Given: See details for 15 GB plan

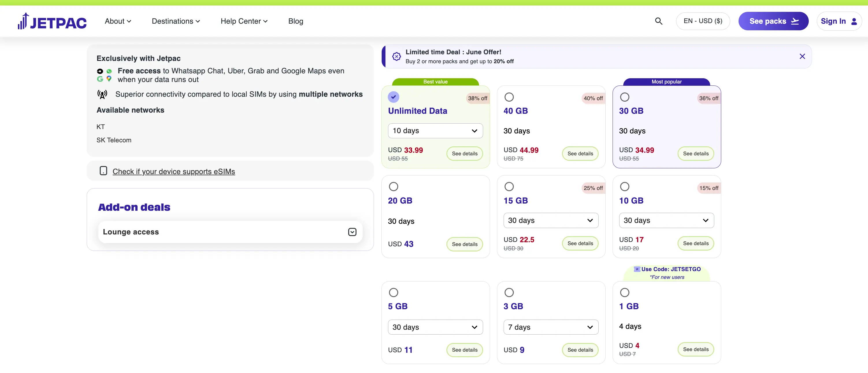Looking at the screenshot, I should pos(580,243).
